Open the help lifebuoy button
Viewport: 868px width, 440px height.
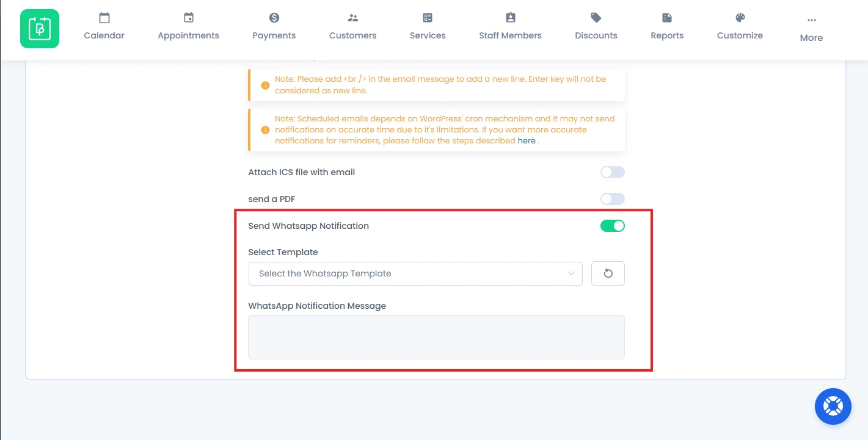point(833,406)
